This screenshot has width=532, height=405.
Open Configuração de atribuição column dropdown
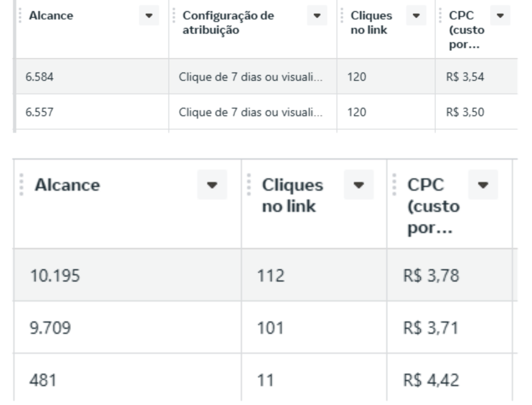(x=317, y=16)
